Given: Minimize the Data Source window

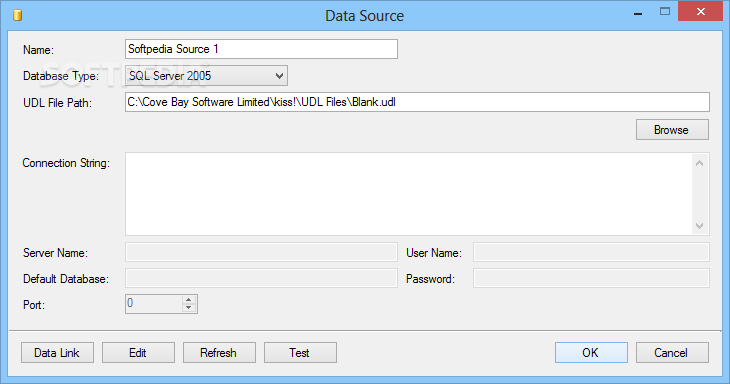Looking at the screenshot, I should pyautogui.click(x=638, y=13).
